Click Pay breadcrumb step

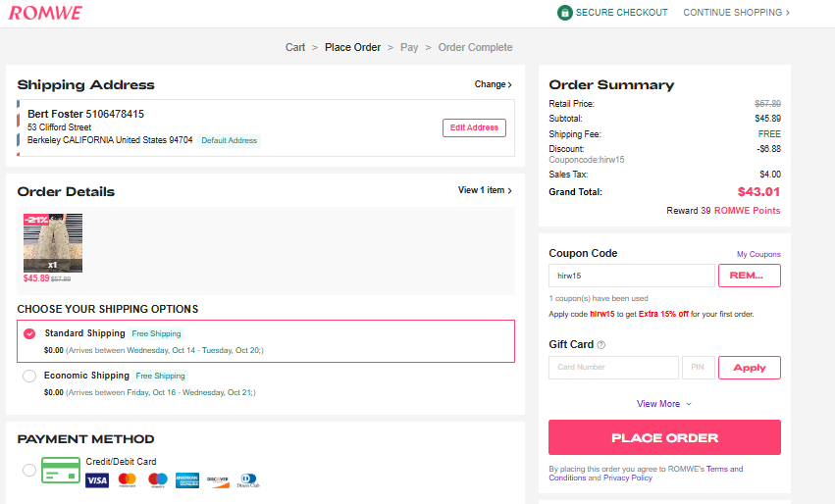coord(409,47)
